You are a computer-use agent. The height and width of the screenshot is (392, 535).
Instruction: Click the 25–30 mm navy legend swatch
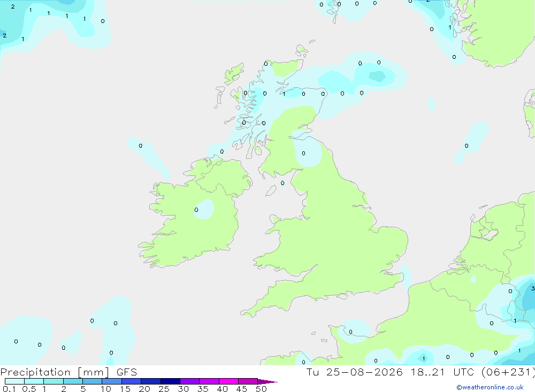(x=170, y=381)
